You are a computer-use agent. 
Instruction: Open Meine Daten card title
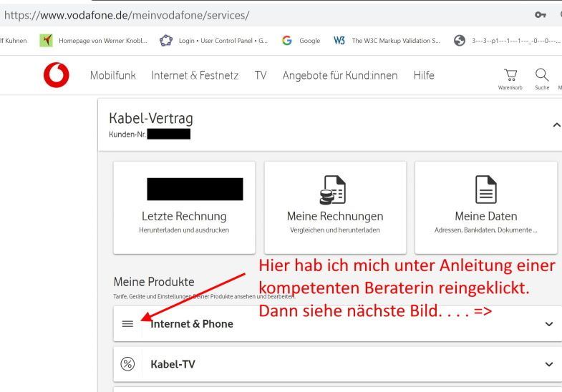coord(486,216)
